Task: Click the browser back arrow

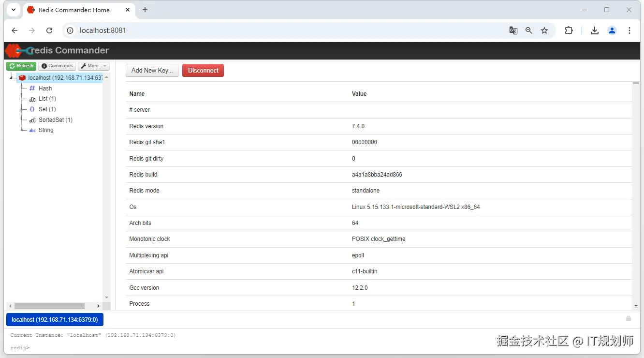Action: (15, 30)
